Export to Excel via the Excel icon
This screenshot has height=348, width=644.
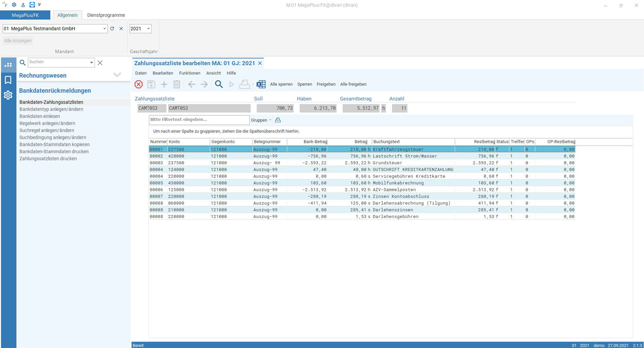pyautogui.click(x=261, y=84)
